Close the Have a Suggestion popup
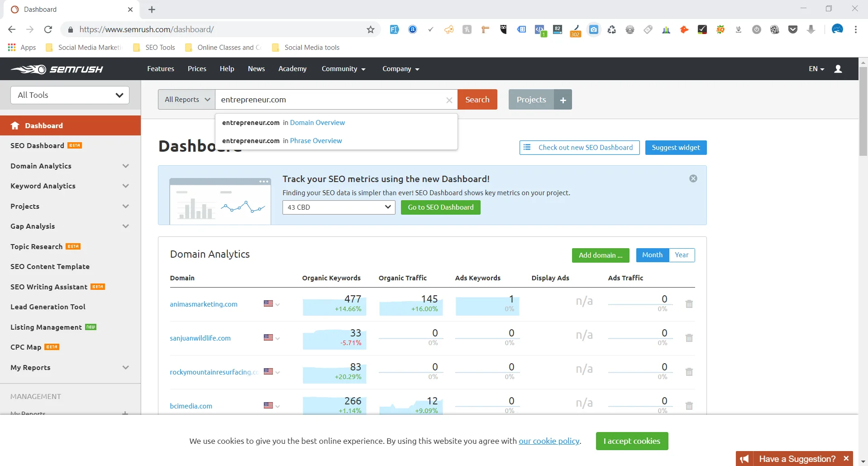This screenshot has width=868, height=466. [x=846, y=459]
